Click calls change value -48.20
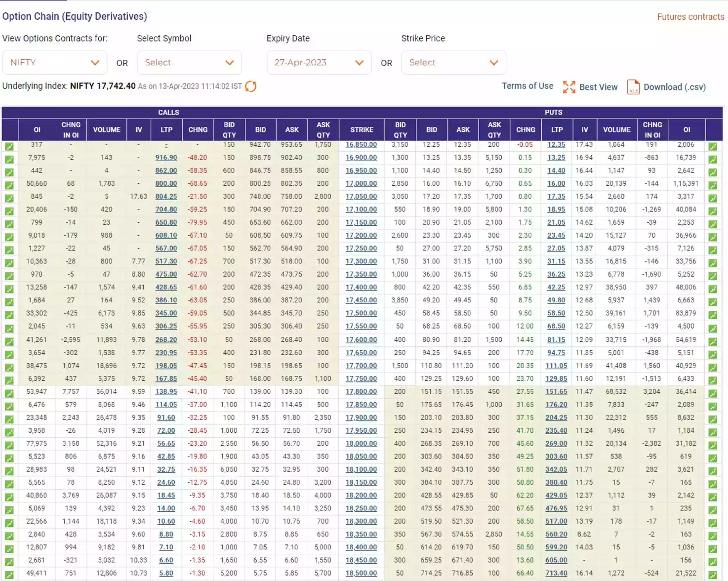The image size is (728, 581). pos(198,158)
